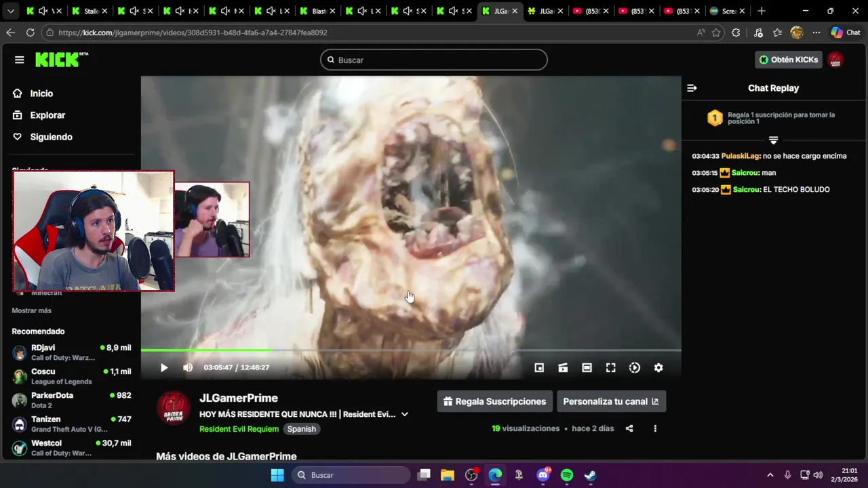Reload the current page
The width and height of the screenshot is (868, 488).
coord(30,33)
